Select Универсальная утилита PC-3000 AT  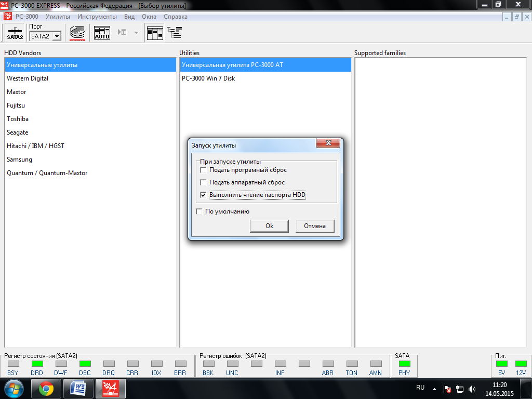(x=265, y=65)
